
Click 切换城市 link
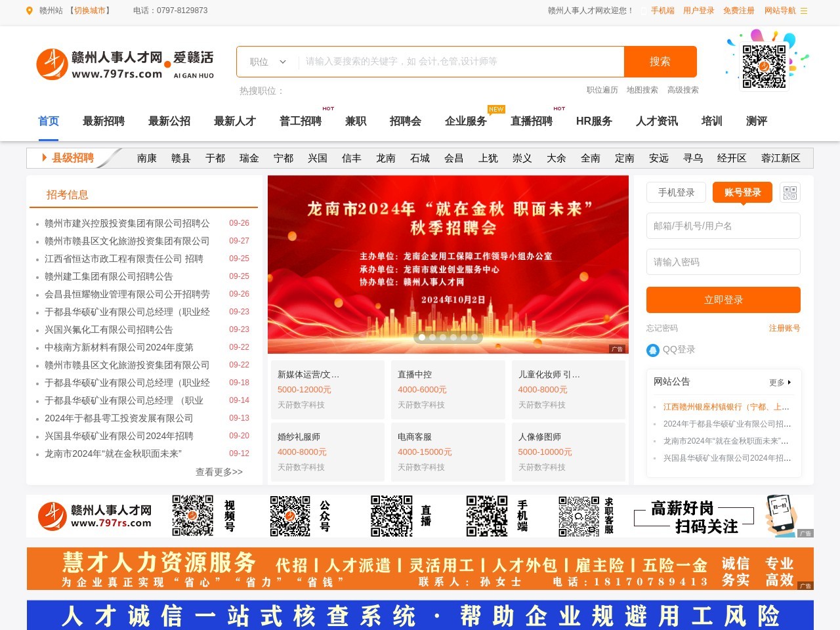click(x=90, y=10)
